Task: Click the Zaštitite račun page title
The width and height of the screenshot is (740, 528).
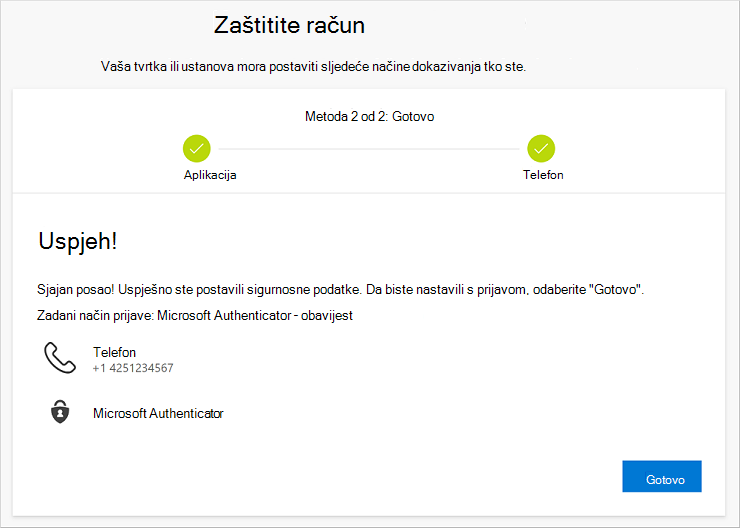Action: pos(289,25)
